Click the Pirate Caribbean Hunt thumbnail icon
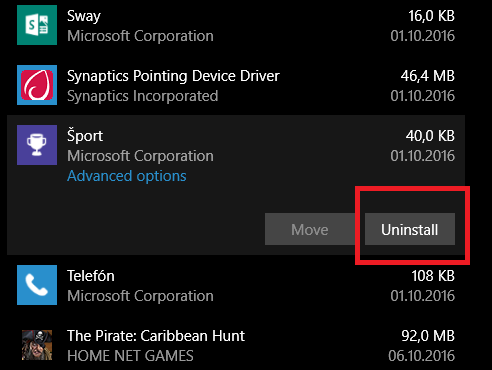Viewport: 492px width, 370px height. click(x=37, y=345)
